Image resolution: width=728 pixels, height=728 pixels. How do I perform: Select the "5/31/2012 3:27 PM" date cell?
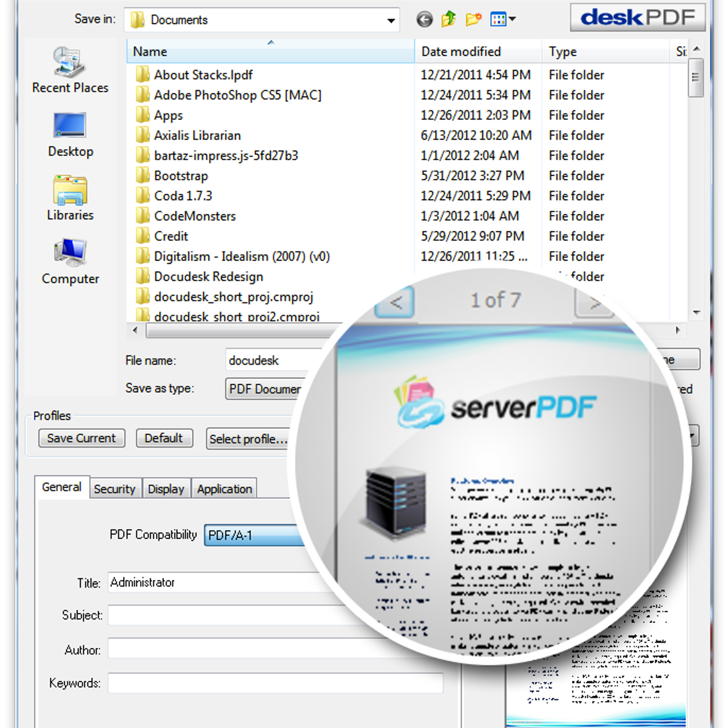pos(472,176)
